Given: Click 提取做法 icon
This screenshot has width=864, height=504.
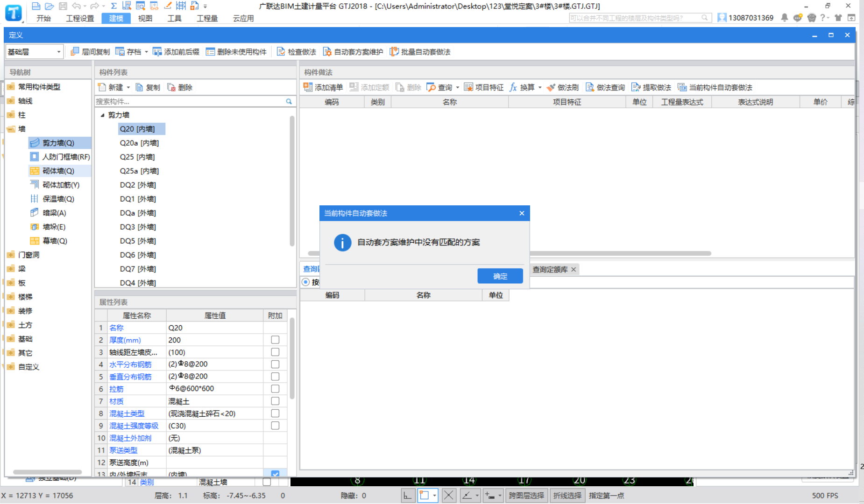Looking at the screenshot, I should click(x=636, y=87).
